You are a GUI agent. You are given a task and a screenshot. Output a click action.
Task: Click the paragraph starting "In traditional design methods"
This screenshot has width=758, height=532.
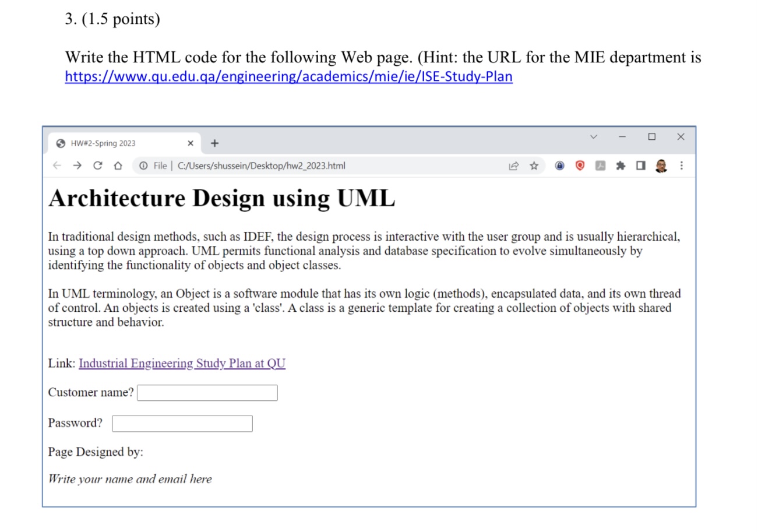click(x=364, y=251)
